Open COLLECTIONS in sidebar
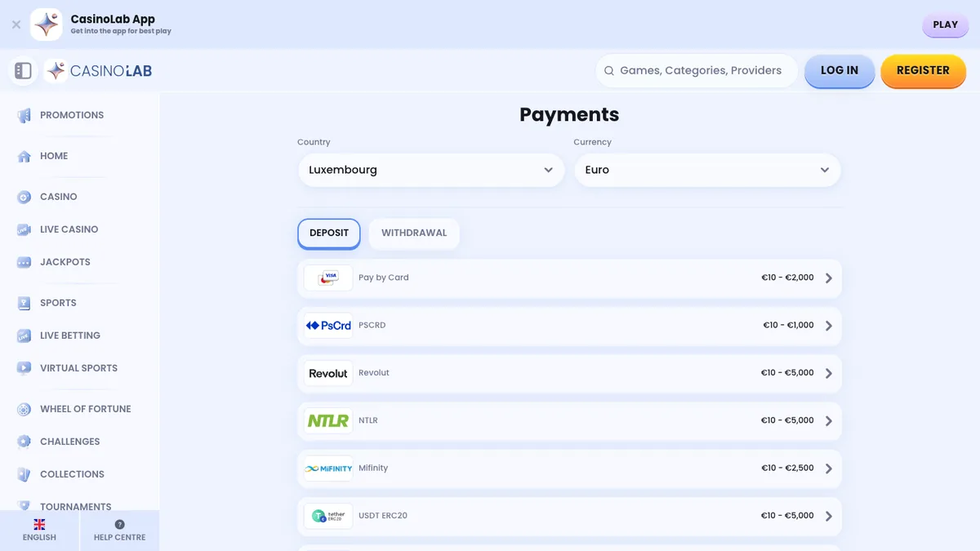Viewport: 980px width, 551px height. [73, 474]
